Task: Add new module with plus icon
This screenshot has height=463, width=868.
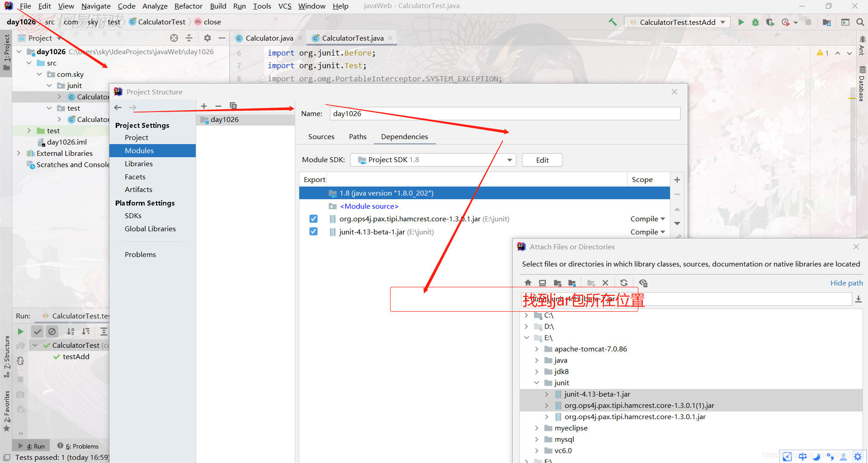Action: [x=204, y=106]
